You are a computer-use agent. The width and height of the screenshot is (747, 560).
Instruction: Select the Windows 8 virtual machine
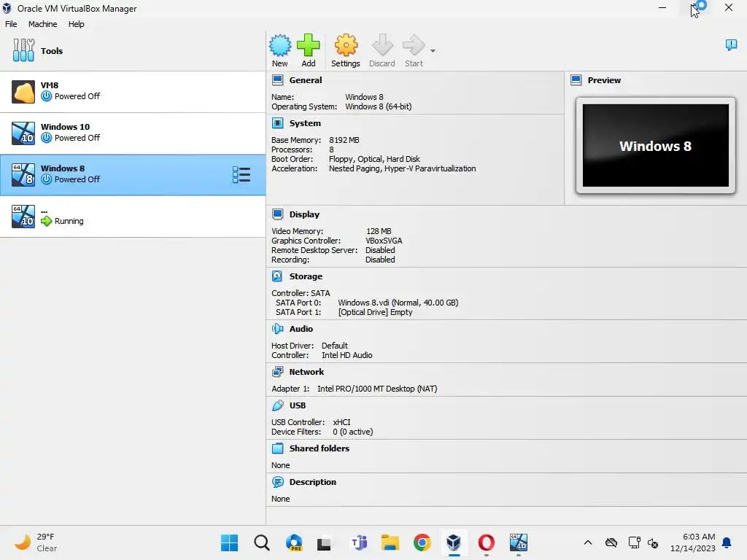[x=133, y=175]
